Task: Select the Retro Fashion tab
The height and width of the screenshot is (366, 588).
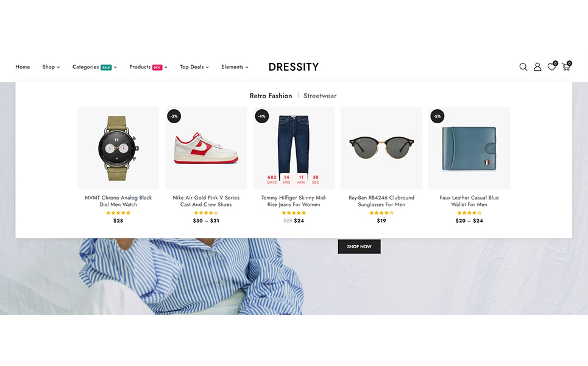Action: pyautogui.click(x=271, y=96)
